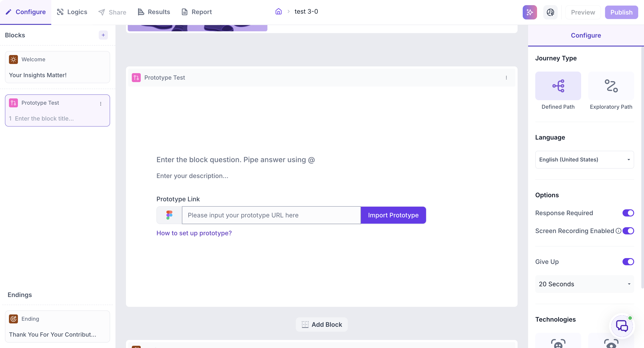
Task: Open Prototype Test card three-dot menu
Action: pyautogui.click(x=506, y=77)
